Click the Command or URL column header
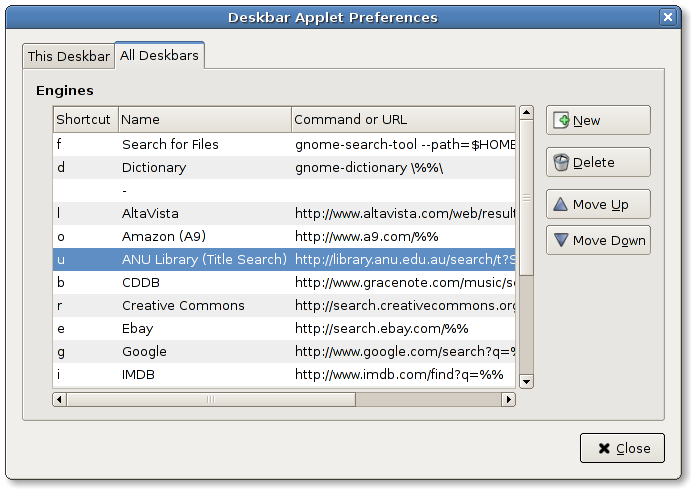This screenshot has width=691, height=489. click(x=404, y=119)
